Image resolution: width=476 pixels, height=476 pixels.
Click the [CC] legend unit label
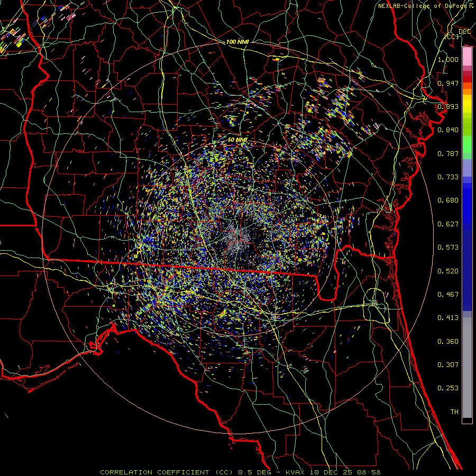pyautogui.click(x=452, y=36)
